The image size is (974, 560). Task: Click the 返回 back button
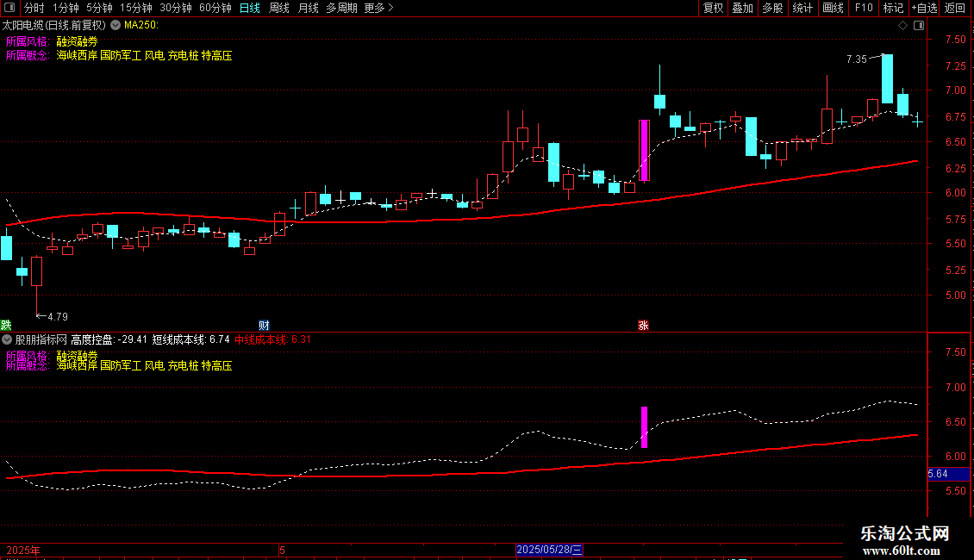click(x=955, y=8)
